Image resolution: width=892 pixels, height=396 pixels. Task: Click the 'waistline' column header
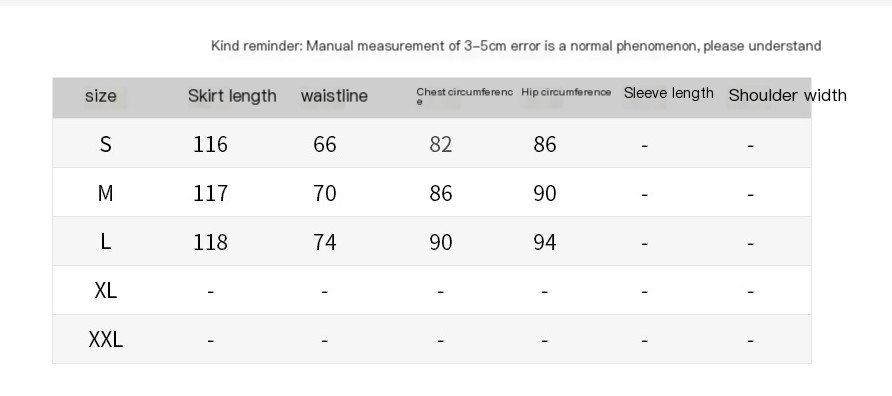coord(334,96)
